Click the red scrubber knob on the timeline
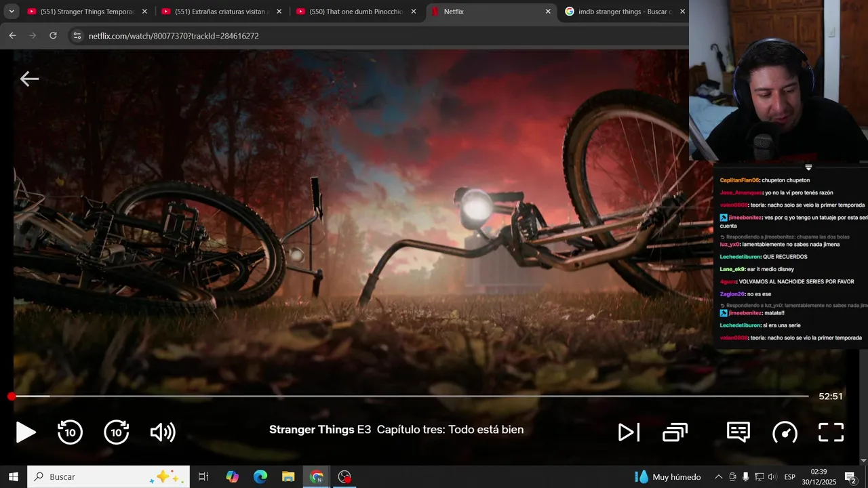Screen dimensions: 868x488 (12, 396)
